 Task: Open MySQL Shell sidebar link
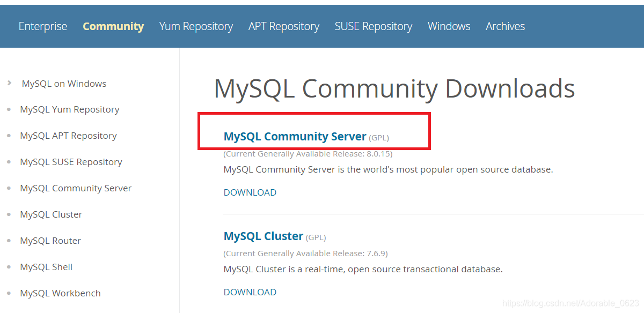[x=46, y=267]
